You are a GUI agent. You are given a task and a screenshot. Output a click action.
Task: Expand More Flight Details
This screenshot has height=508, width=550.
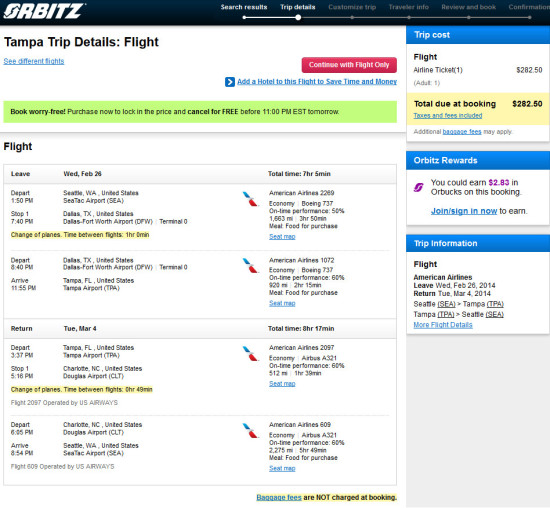point(443,325)
